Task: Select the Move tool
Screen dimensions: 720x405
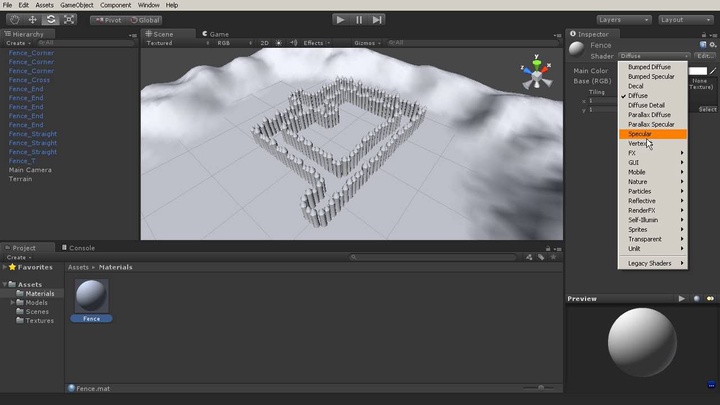Action: click(32, 19)
